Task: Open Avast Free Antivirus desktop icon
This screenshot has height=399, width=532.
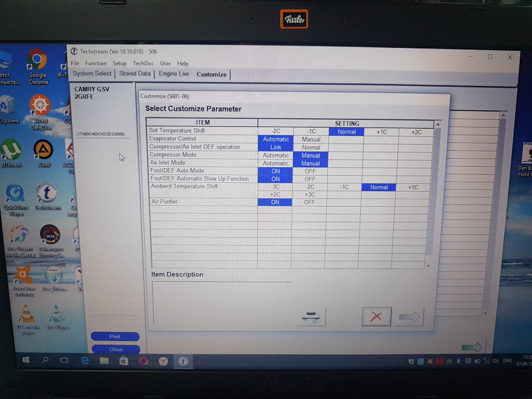Action: 23,281
